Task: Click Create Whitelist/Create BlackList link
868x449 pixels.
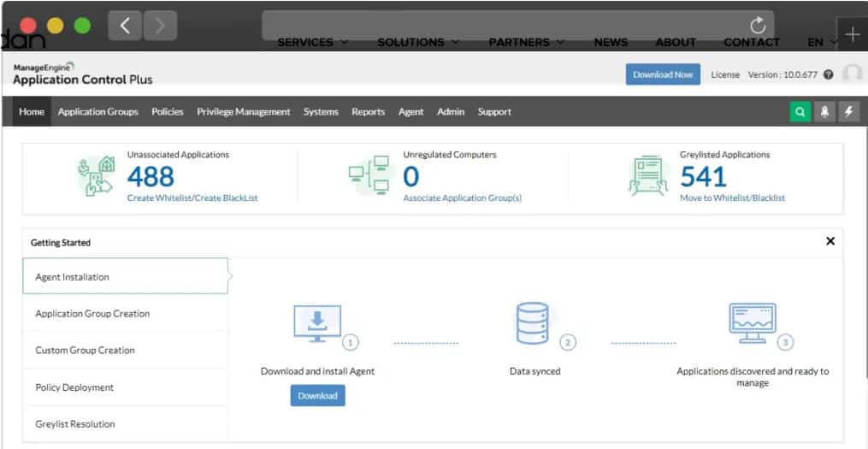Action: (x=192, y=198)
